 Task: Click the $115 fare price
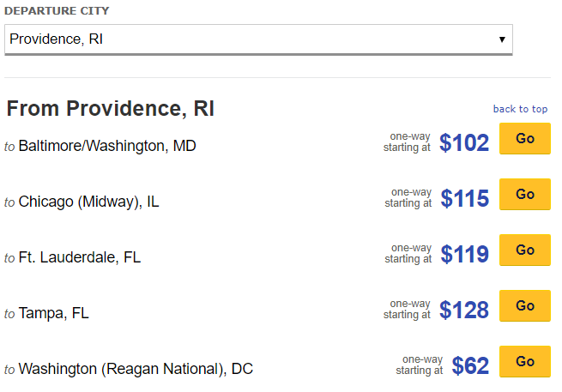pyautogui.click(x=464, y=198)
